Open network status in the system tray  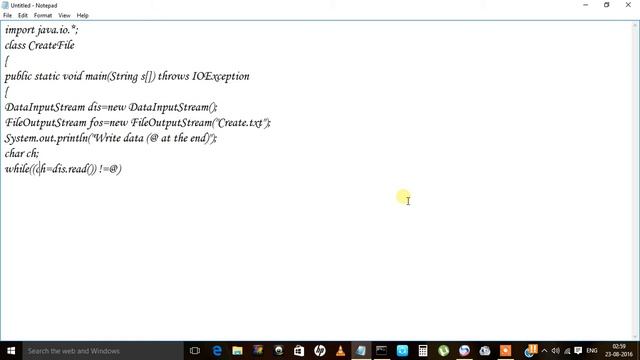point(567,351)
